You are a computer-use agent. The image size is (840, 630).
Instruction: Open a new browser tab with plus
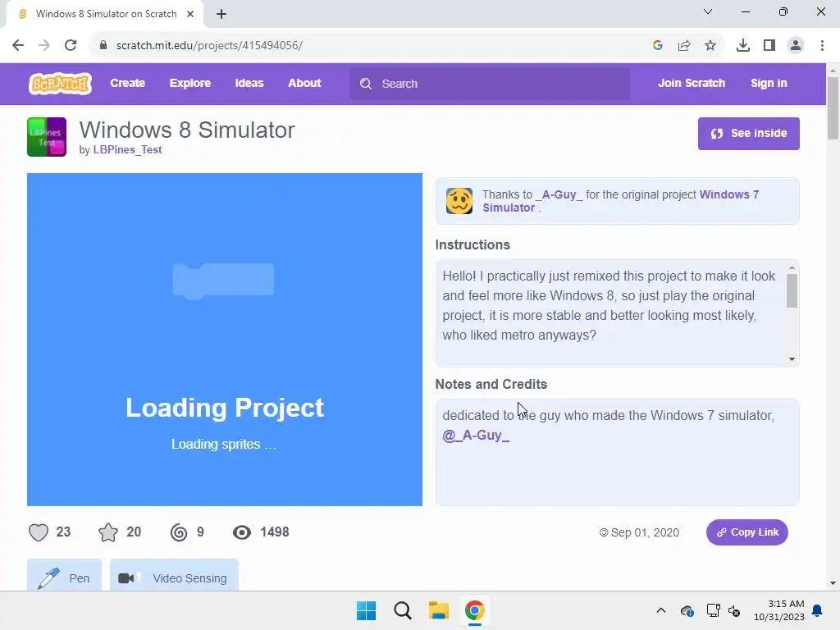[x=221, y=14]
